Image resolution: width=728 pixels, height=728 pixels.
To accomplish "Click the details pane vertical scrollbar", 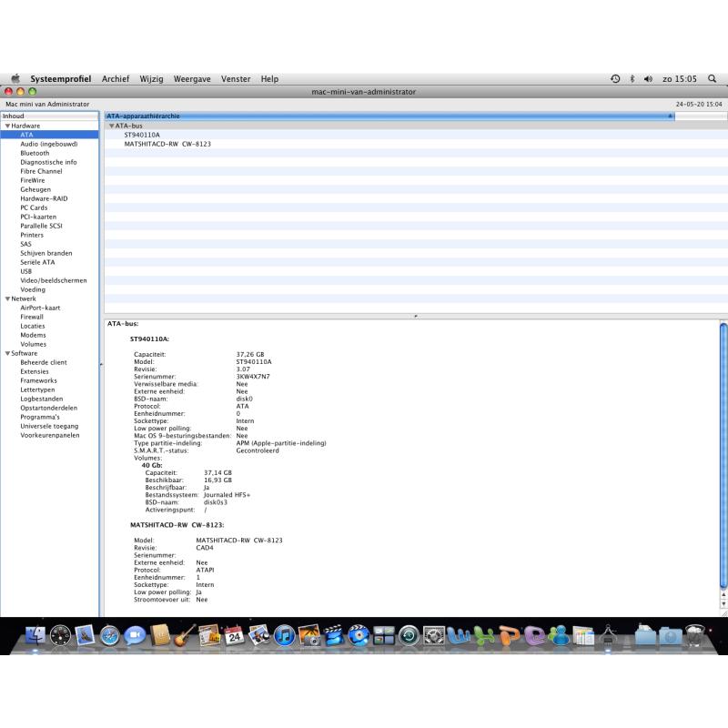I will [723, 456].
